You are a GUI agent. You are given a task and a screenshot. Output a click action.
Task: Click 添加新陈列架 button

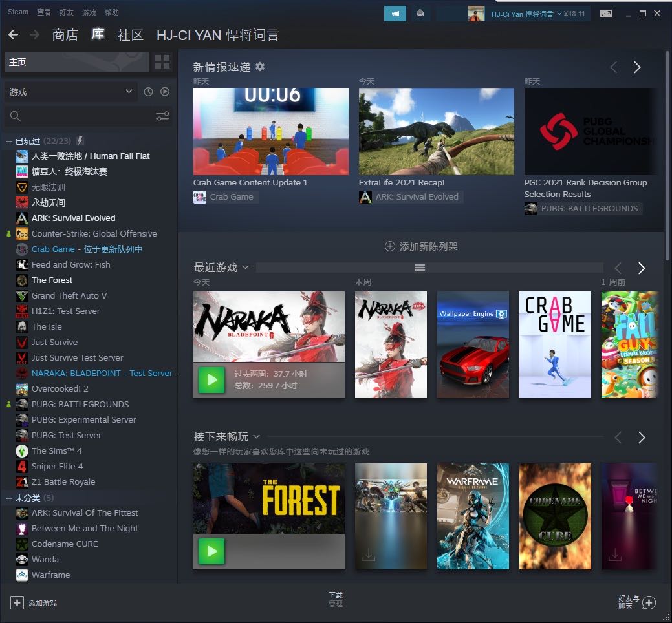tap(421, 246)
